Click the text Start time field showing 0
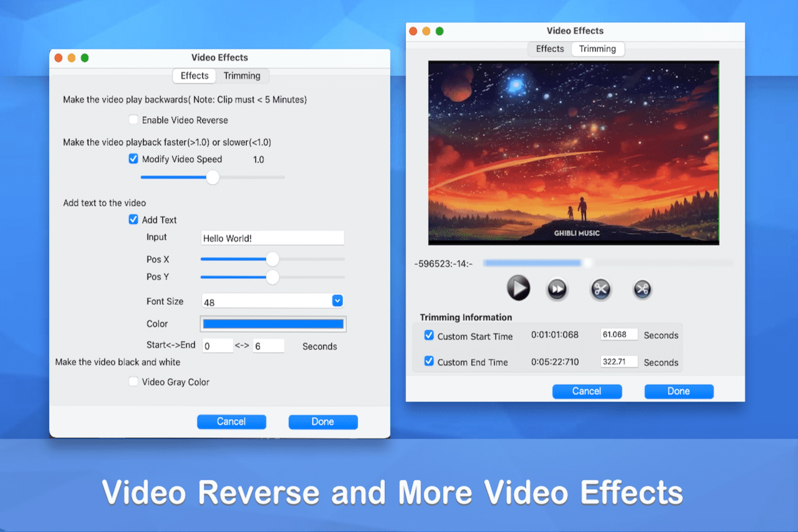The width and height of the screenshot is (798, 532). coord(217,346)
